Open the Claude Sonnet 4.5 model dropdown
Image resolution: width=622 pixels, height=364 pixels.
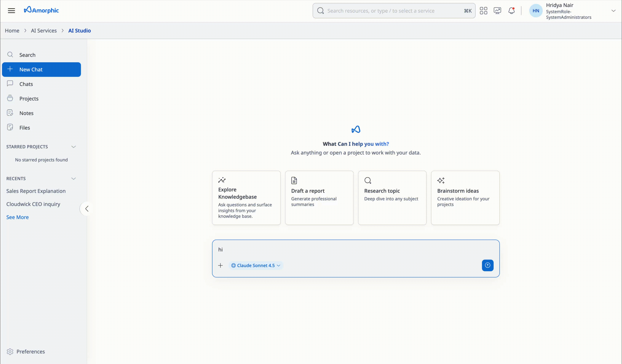pyautogui.click(x=256, y=266)
